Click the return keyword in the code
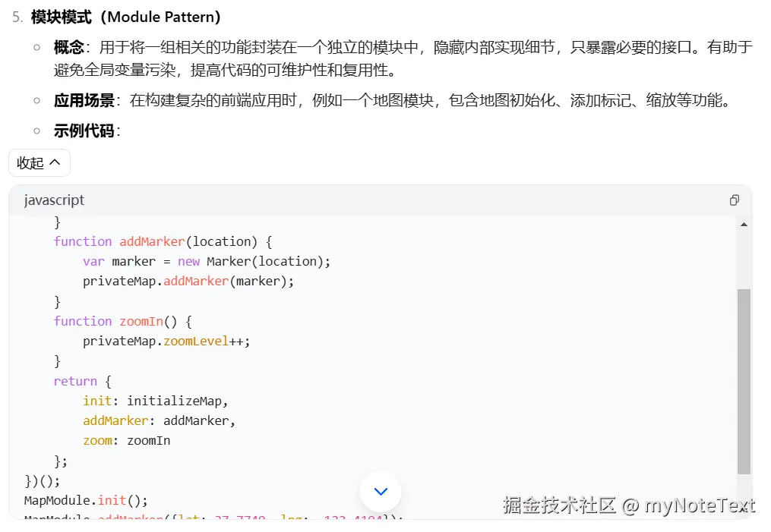The image size is (771, 532). (x=75, y=381)
